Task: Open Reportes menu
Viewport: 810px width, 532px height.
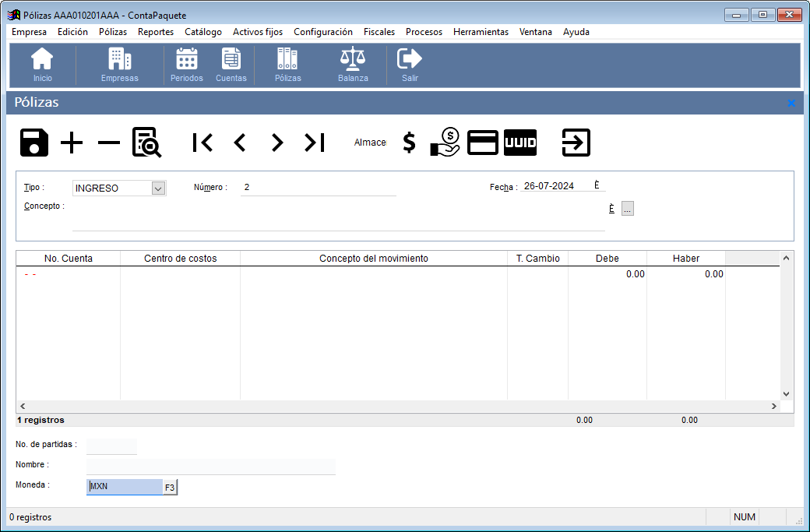Action: [156, 32]
